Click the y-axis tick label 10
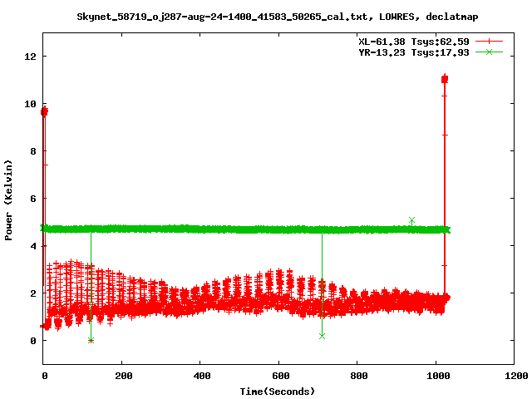532x399 pixels. click(x=30, y=103)
